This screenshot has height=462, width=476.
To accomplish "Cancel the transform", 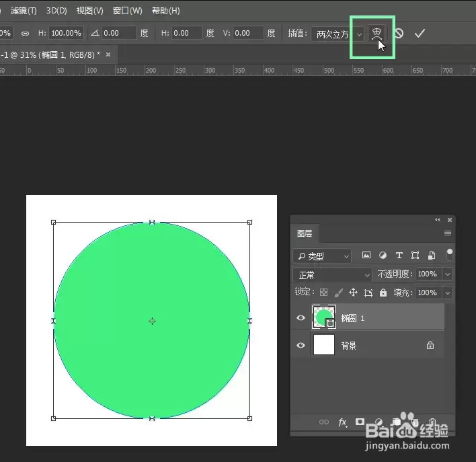I will click(x=399, y=33).
